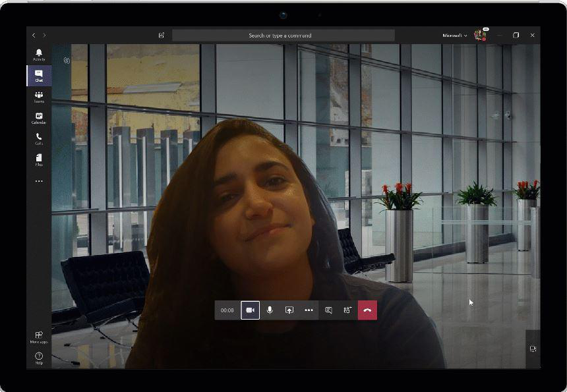Viewport: 567px width, 392px height.
Task: Hang up the call
Action: (x=367, y=310)
